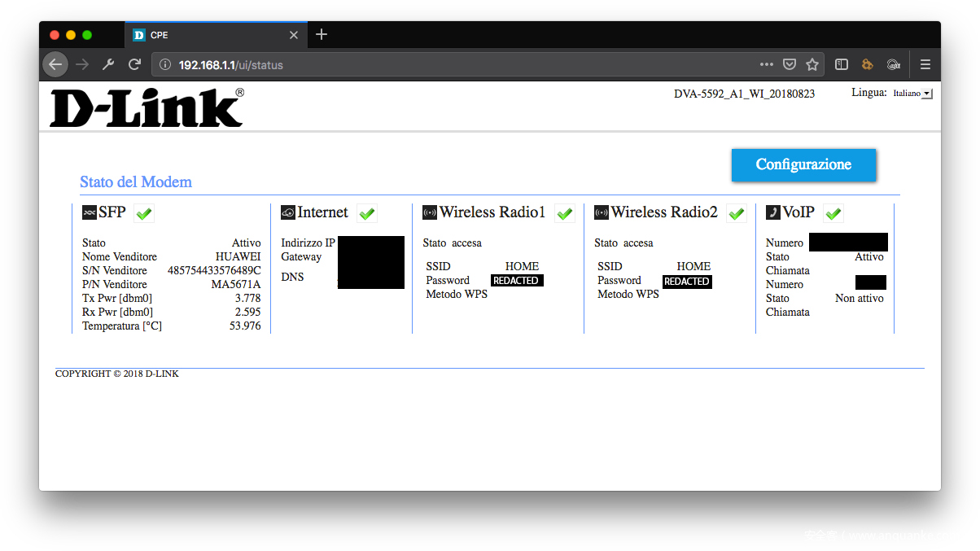Viewport: 980px width, 551px height.
Task: Click the Gateway label in Internet section
Action: pyautogui.click(x=301, y=256)
